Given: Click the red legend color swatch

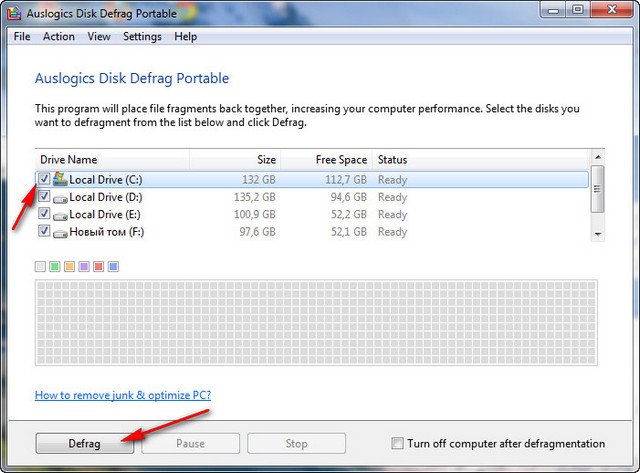Looking at the screenshot, I should pos(98,267).
